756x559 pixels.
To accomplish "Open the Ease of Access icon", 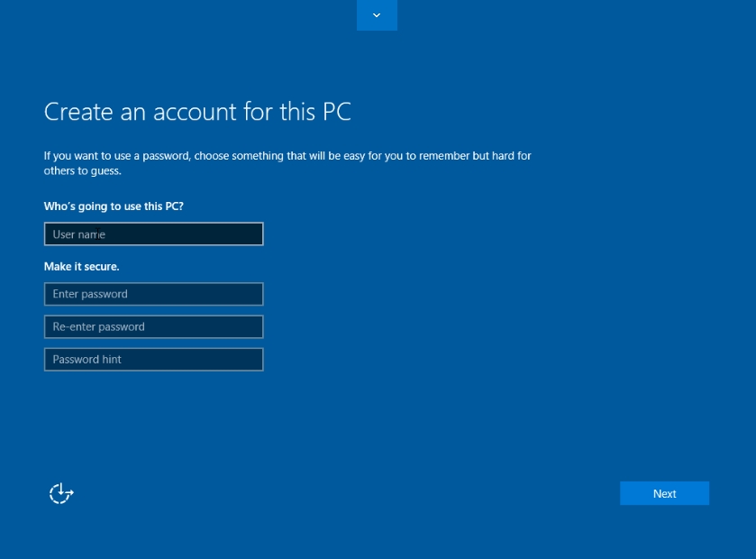I will pyautogui.click(x=60, y=493).
